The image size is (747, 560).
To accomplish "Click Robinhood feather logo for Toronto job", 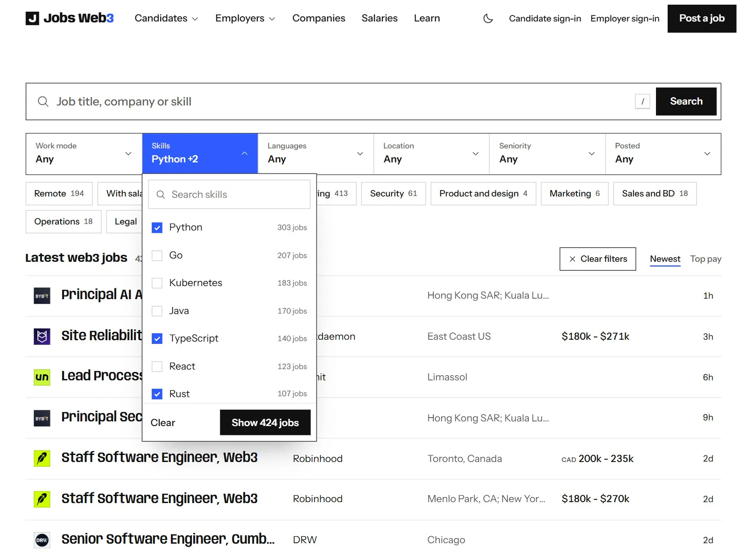I will [x=42, y=458].
